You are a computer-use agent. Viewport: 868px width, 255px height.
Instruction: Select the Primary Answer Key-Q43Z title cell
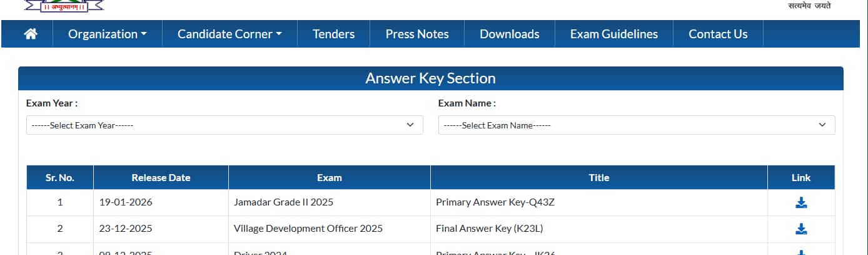point(494,202)
